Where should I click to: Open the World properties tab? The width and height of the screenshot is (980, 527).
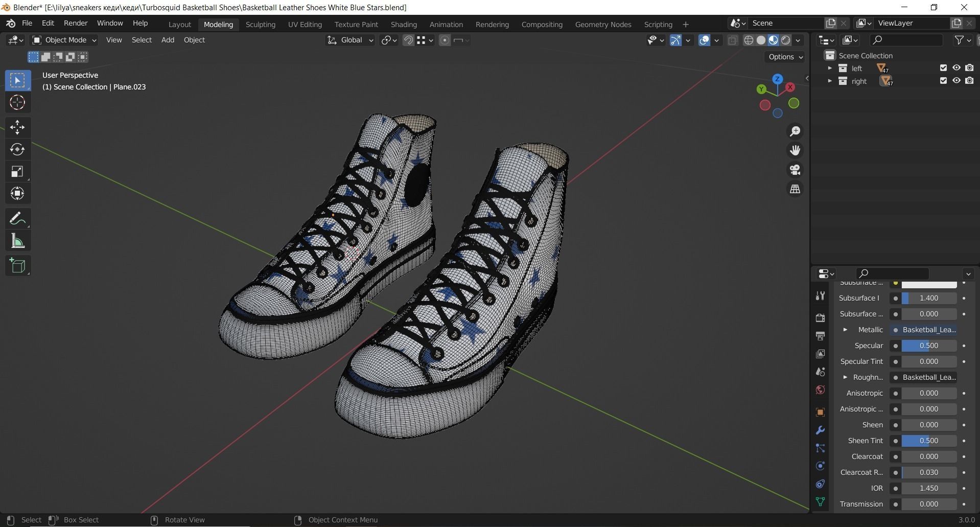(x=821, y=389)
